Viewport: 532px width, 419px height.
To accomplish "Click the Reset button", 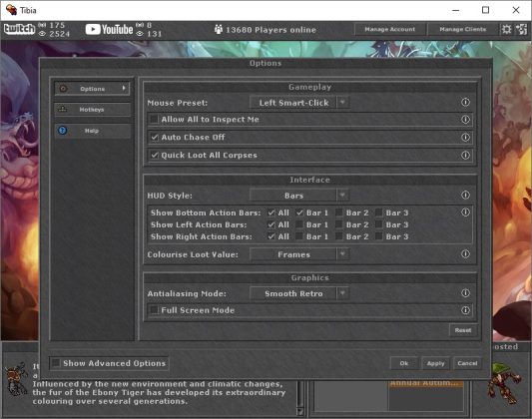I will [463, 330].
